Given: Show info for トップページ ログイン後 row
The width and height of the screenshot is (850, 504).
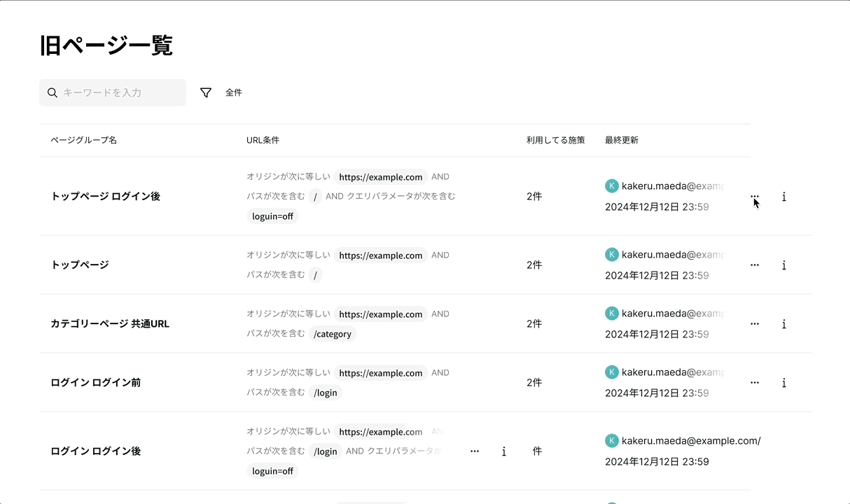Looking at the screenshot, I should [784, 197].
